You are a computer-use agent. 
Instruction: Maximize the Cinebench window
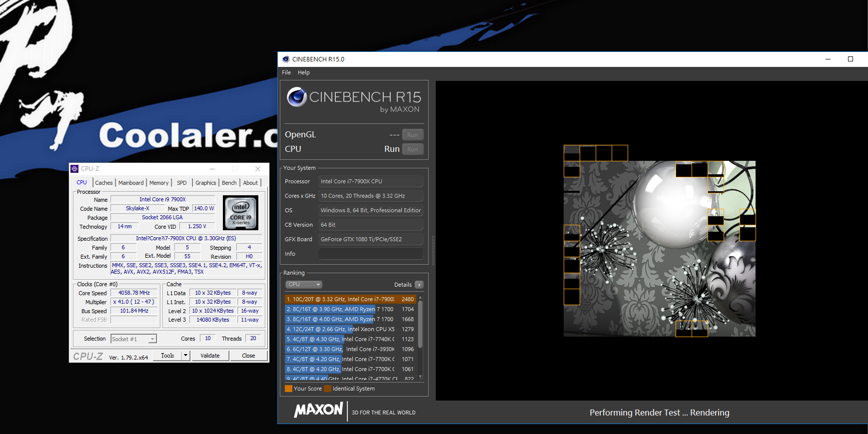coord(851,59)
